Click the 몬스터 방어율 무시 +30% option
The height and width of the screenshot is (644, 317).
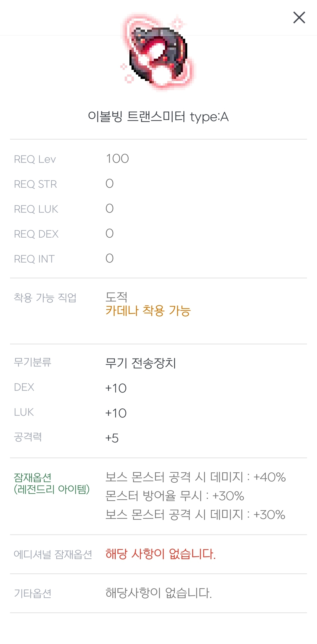coord(175,496)
